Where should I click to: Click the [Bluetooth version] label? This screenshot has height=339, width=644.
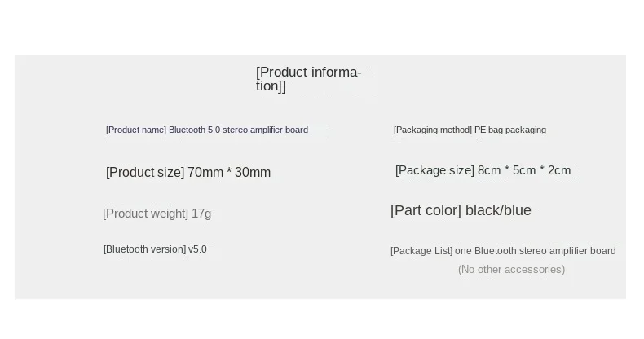pyautogui.click(x=144, y=249)
